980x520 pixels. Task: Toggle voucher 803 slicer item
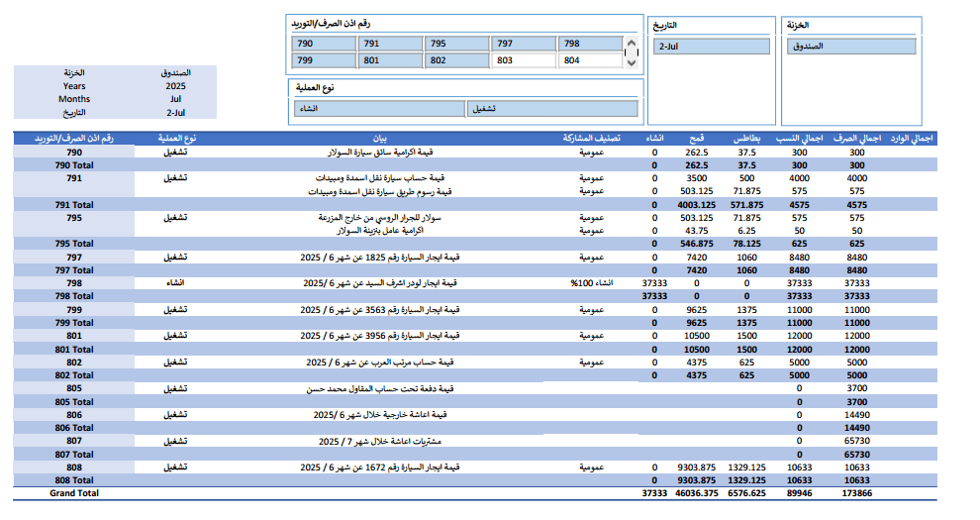[x=524, y=60]
